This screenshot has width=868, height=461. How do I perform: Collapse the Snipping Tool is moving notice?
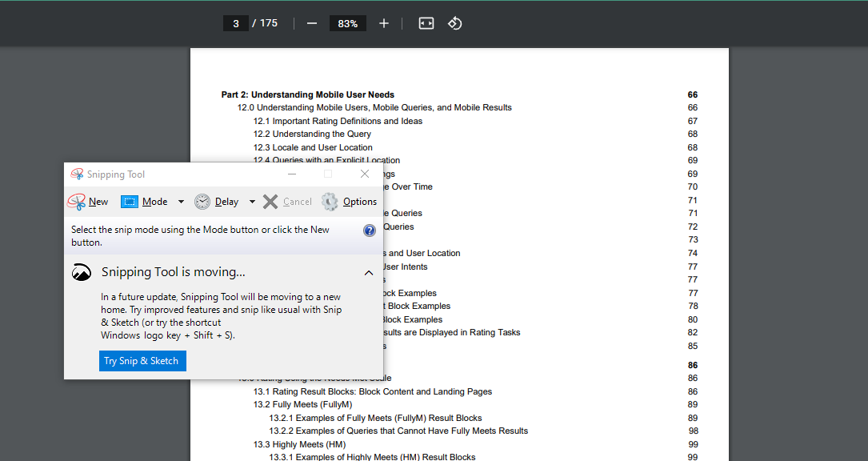coord(369,273)
